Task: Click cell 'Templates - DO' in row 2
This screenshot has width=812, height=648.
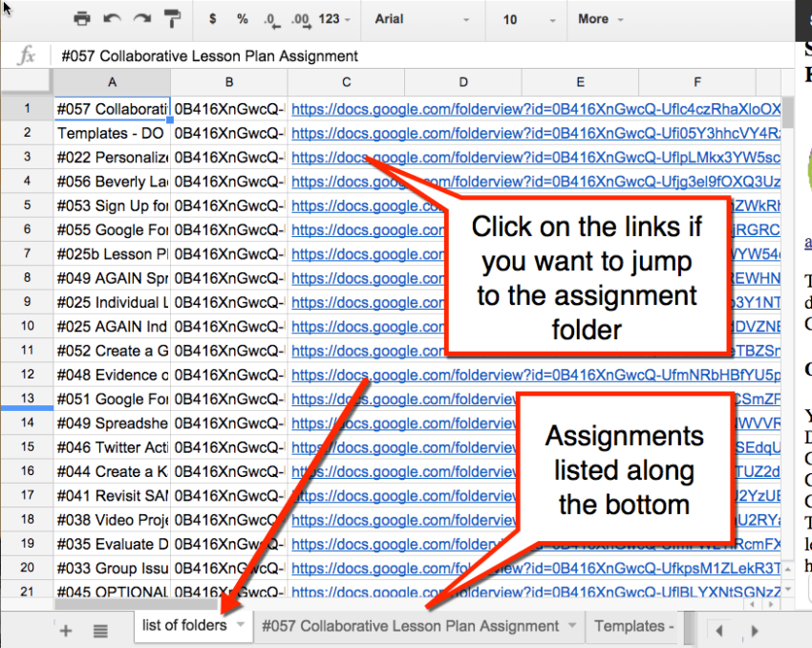Action: (x=112, y=133)
